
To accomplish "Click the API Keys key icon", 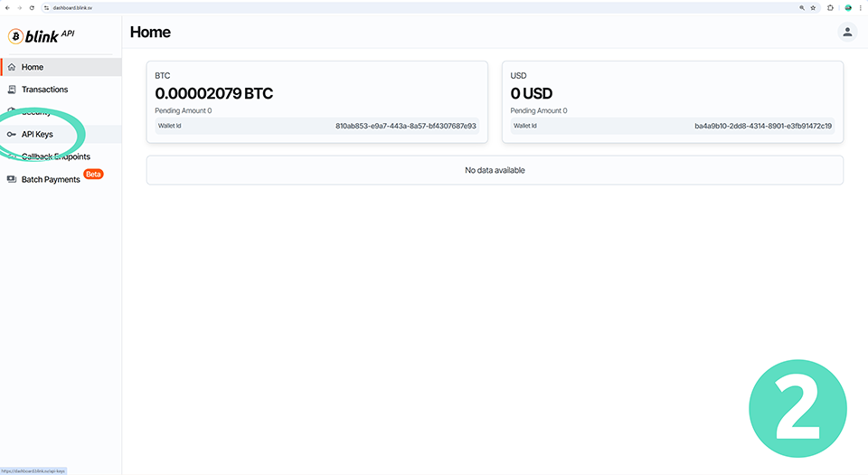I will tap(11, 134).
